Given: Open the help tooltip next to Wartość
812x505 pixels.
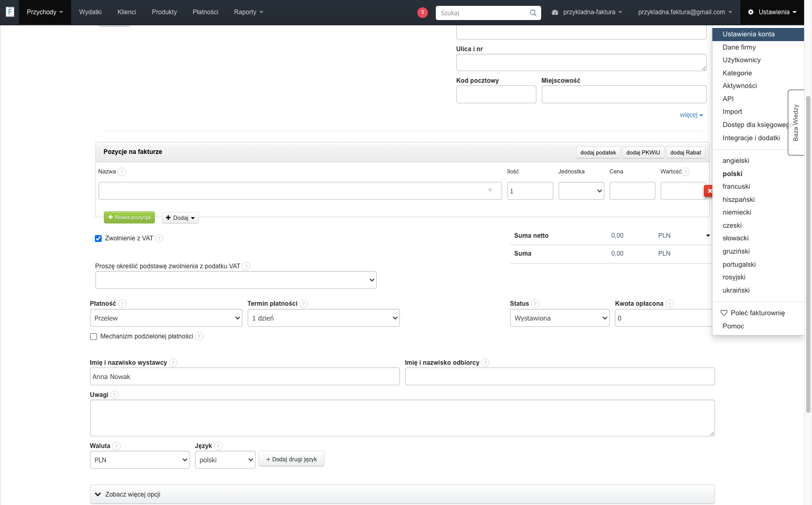Looking at the screenshot, I should (686, 172).
